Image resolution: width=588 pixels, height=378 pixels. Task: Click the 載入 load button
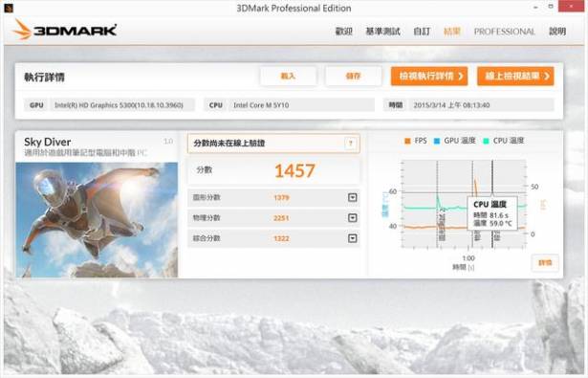click(x=288, y=77)
